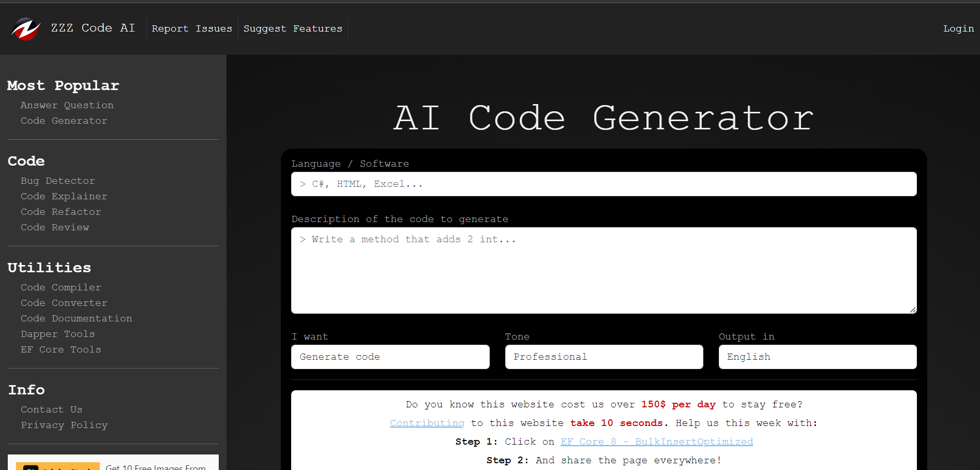Click the Language / Software input field

[604, 184]
